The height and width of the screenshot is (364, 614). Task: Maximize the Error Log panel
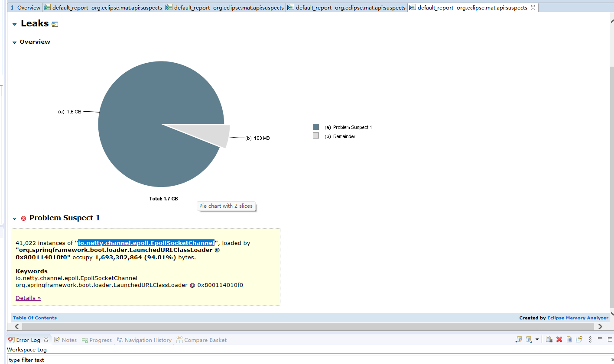click(610, 339)
